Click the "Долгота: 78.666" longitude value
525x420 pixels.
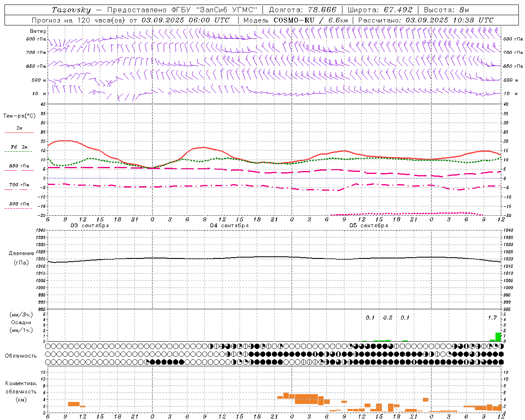pyautogui.click(x=302, y=10)
